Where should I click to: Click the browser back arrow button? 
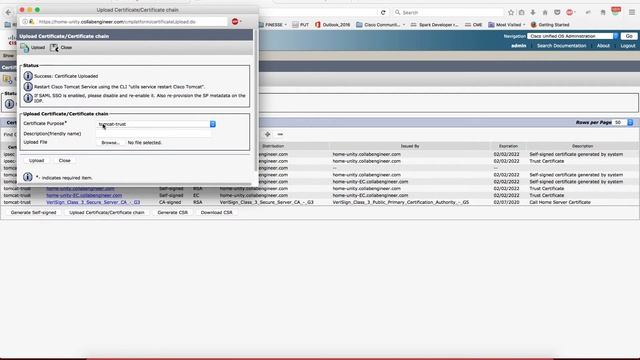tap(8, 12)
